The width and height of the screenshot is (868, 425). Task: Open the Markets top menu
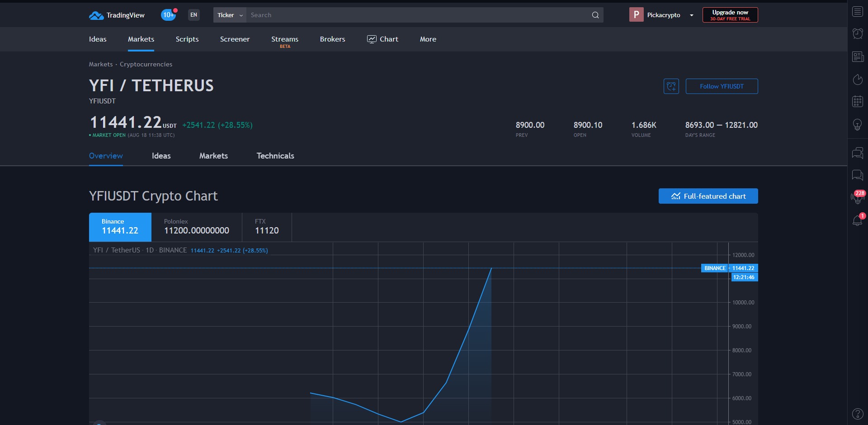click(x=141, y=39)
